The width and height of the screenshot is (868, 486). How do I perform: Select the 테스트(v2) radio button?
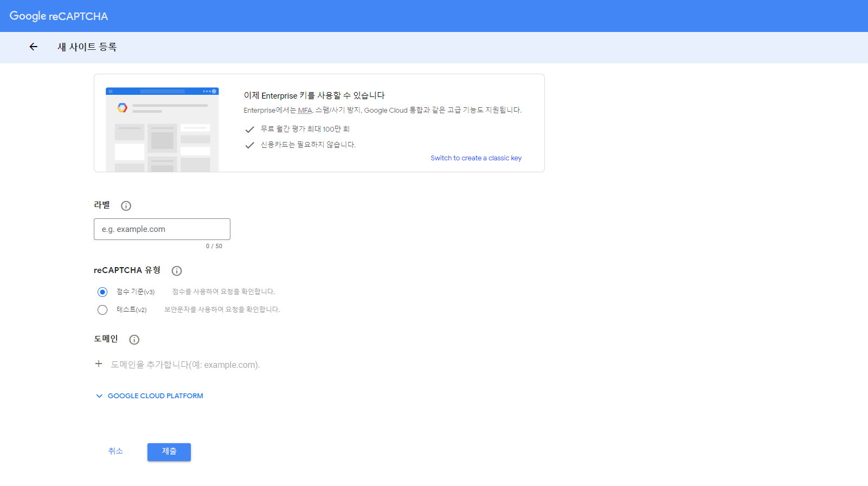pyautogui.click(x=102, y=310)
